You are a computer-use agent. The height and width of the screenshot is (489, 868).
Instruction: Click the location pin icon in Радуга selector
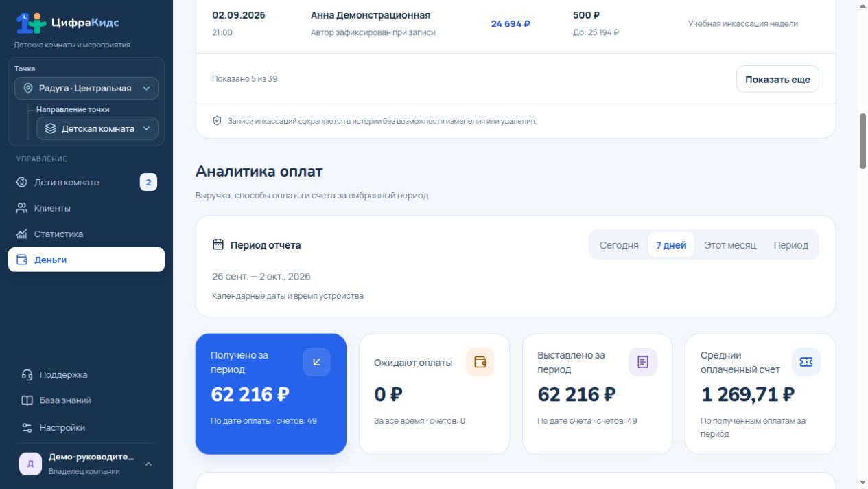click(x=28, y=89)
